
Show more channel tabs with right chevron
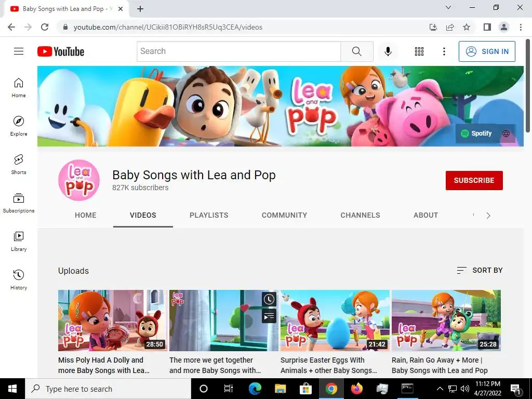click(488, 216)
